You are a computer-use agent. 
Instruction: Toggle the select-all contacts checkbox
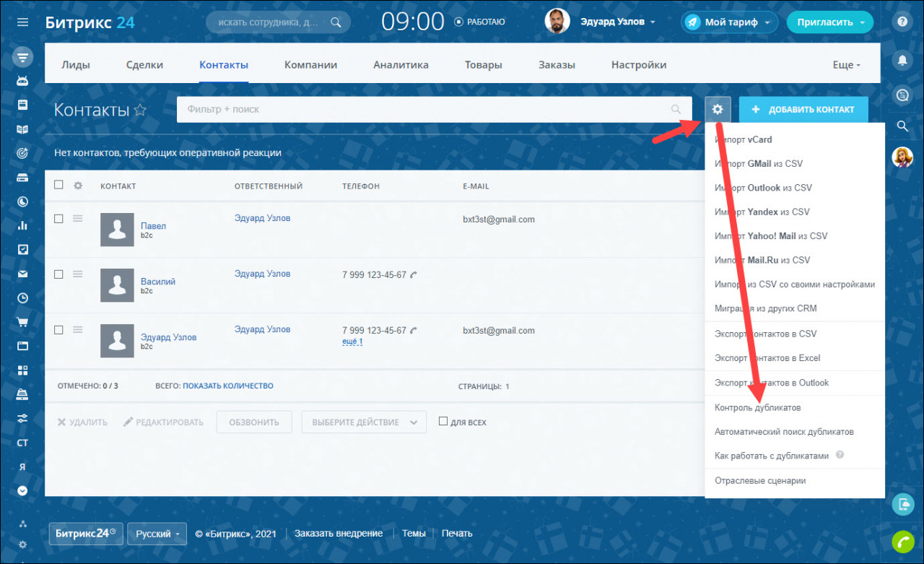(x=58, y=185)
